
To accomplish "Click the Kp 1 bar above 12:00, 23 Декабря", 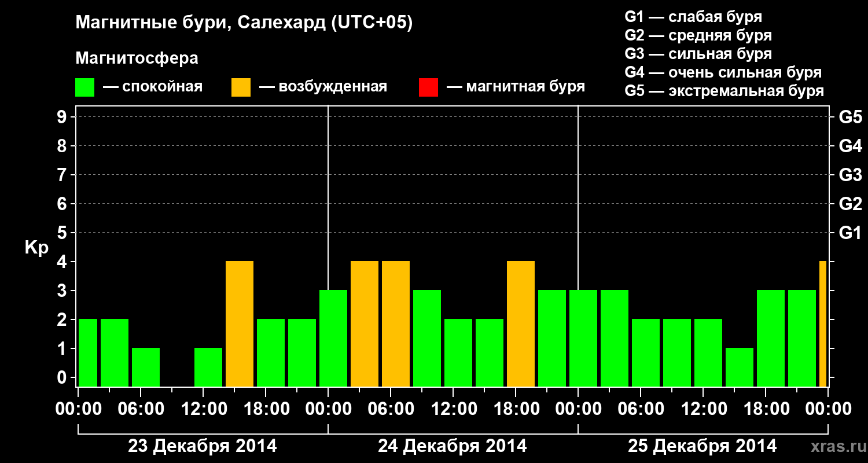I will (x=208, y=367).
